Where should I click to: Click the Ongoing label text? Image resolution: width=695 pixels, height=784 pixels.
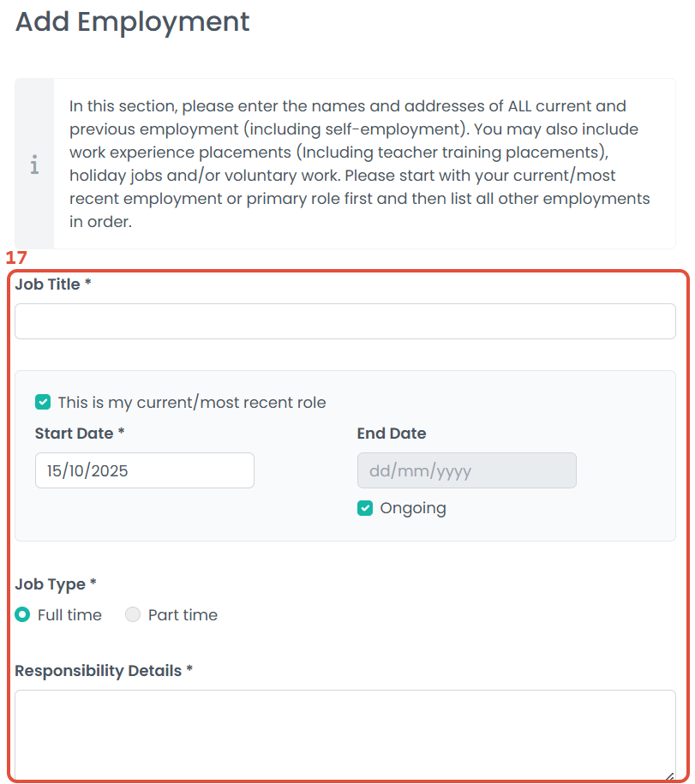pyautogui.click(x=413, y=508)
